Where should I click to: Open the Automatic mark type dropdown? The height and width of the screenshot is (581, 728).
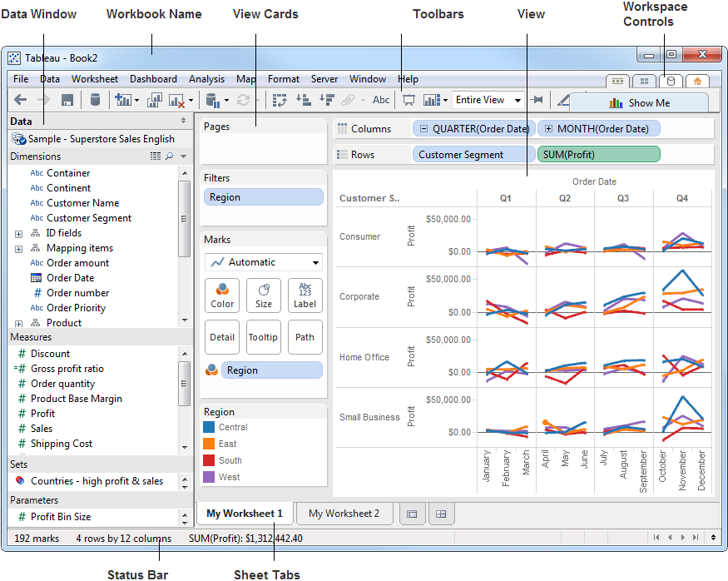tap(263, 261)
